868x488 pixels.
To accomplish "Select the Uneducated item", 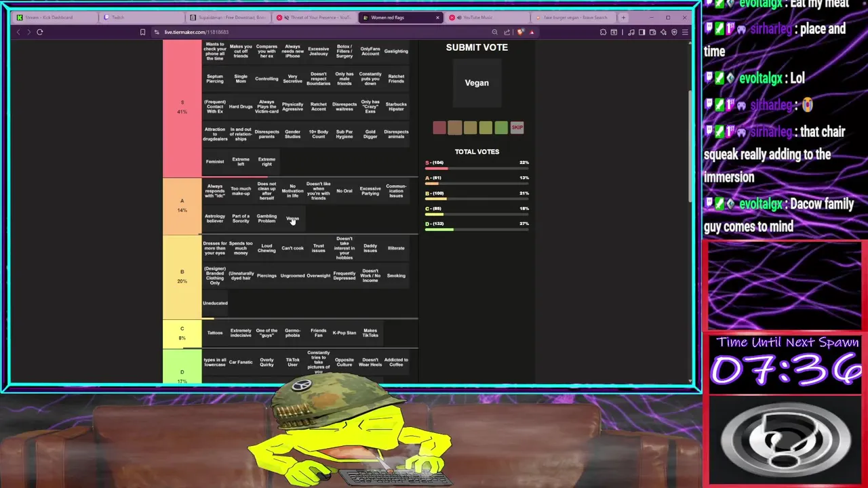I will [215, 303].
